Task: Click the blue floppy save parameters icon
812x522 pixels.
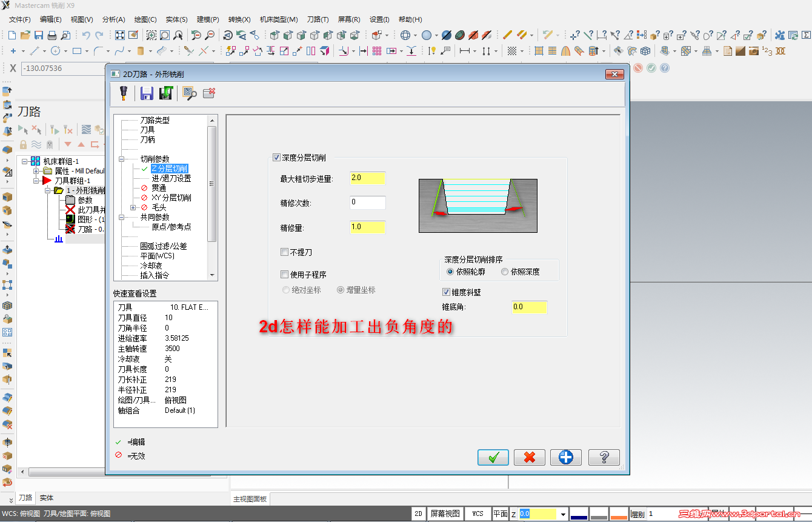Action: [147, 93]
